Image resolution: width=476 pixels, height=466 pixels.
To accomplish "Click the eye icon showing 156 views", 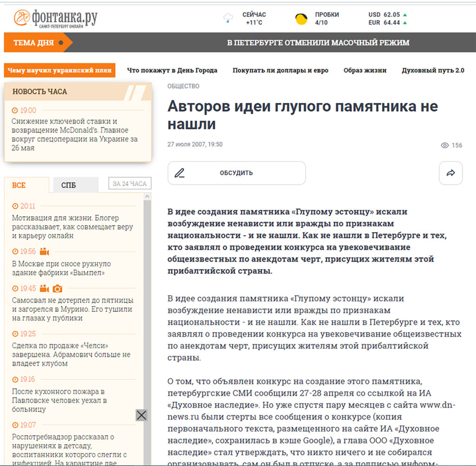I will [445, 145].
